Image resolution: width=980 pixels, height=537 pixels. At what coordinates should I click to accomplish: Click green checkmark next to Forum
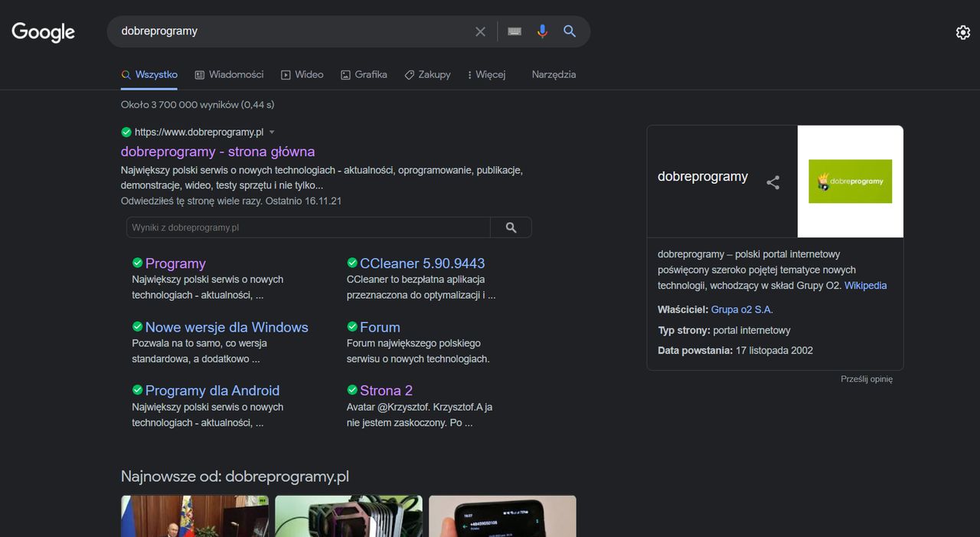(352, 326)
